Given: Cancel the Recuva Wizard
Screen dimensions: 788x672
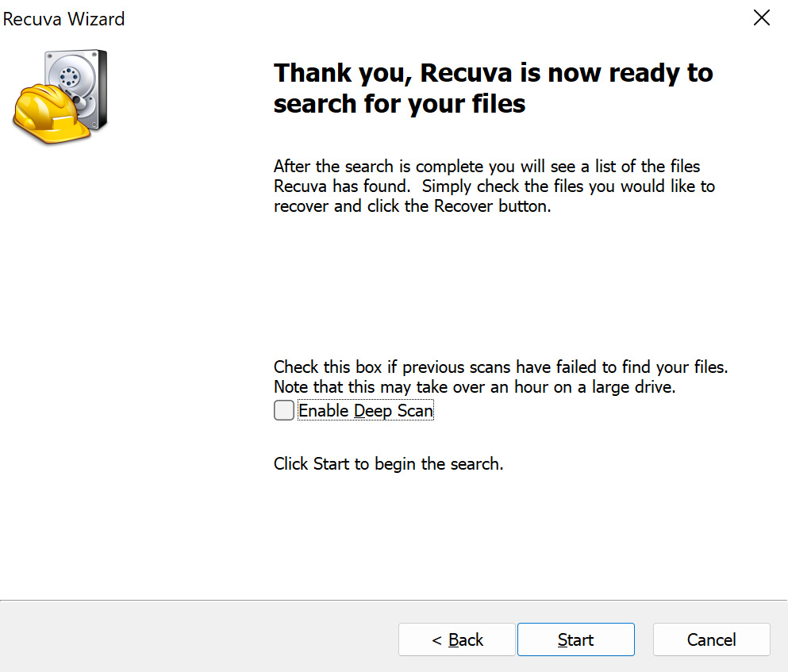Looking at the screenshot, I should 712,639.
